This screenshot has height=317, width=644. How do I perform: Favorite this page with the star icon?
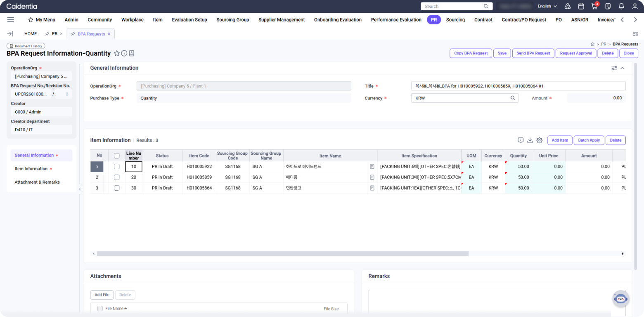coord(117,53)
